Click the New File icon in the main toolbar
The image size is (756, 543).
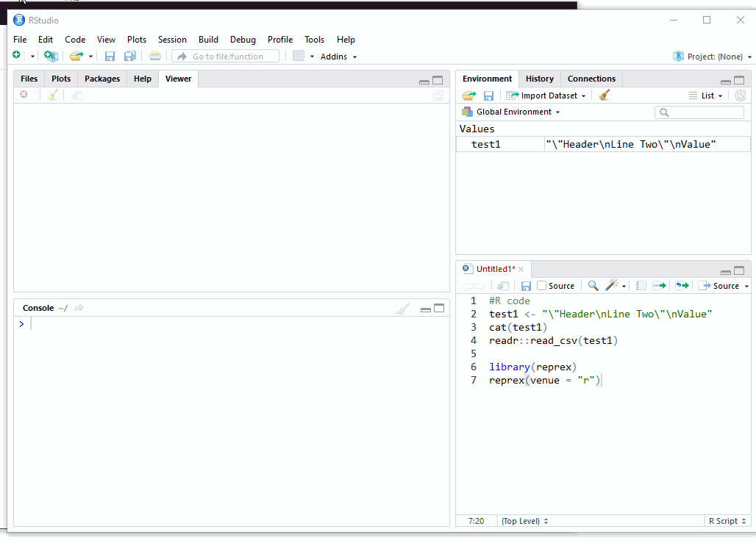click(17, 56)
